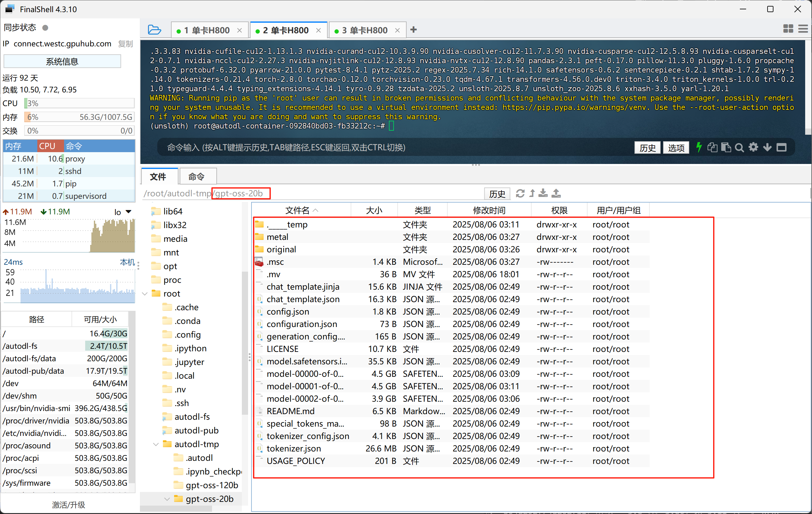Viewport: 812px width, 514px height.
Task: Go to parent directory up arrow
Action: pyautogui.click(x=532, y=194)
